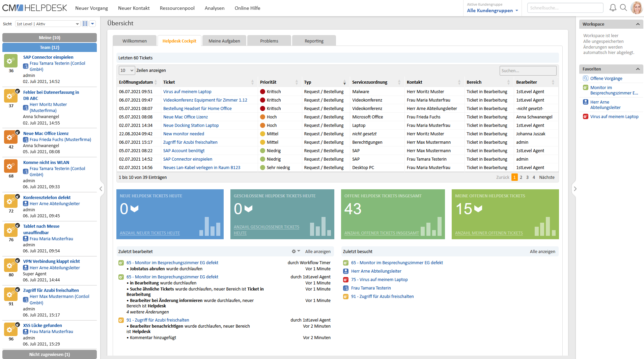Open Anzahl neuer Tickets heute link
Image resolution: width=644 pixels, height=359 pixels.
(150, 233)
